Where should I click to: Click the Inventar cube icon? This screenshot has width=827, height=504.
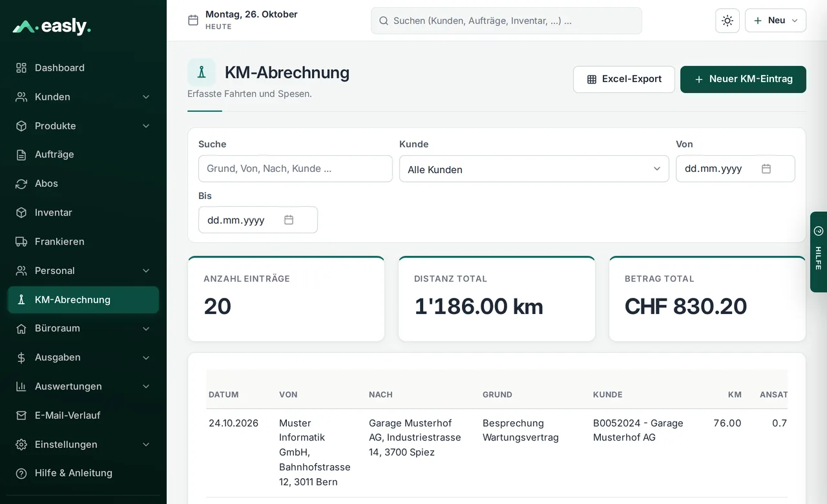coord(21,213)
